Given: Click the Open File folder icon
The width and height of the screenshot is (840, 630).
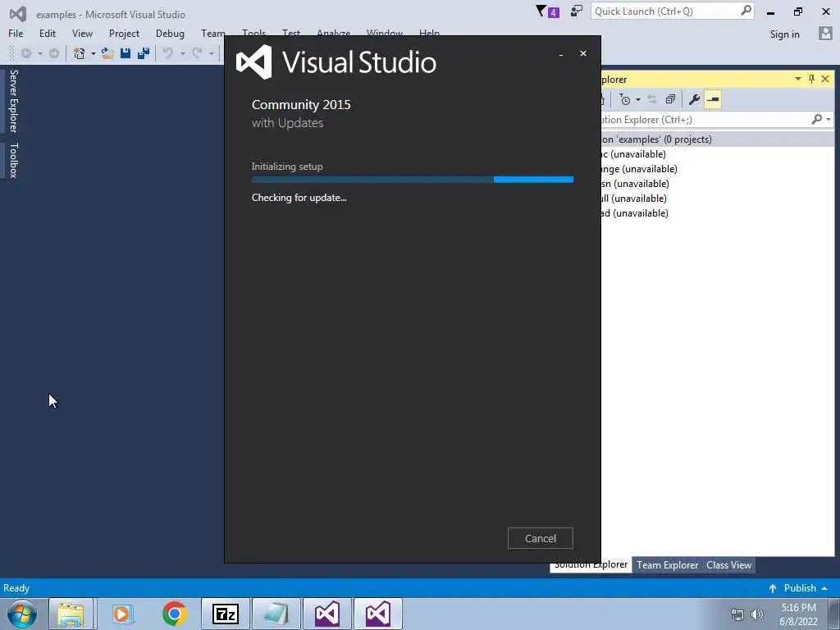Looking at the screenshot, I should pyautogui.click(x=107, y=53).
